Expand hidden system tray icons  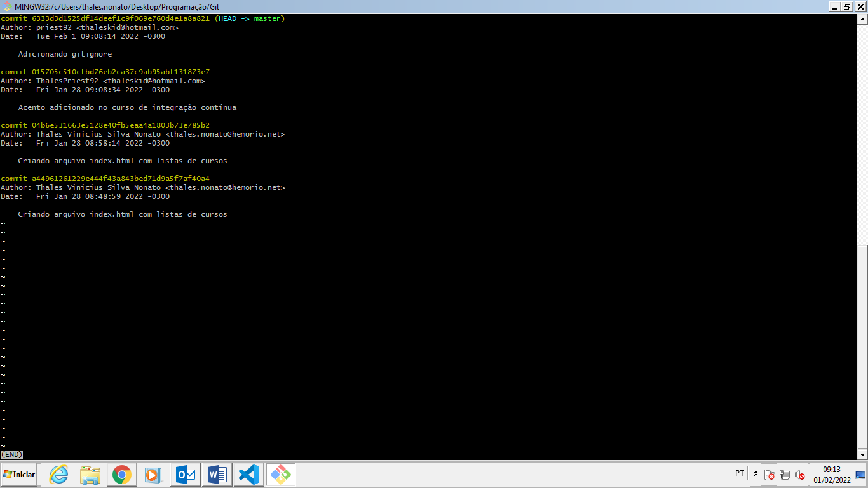click(756, 474)
